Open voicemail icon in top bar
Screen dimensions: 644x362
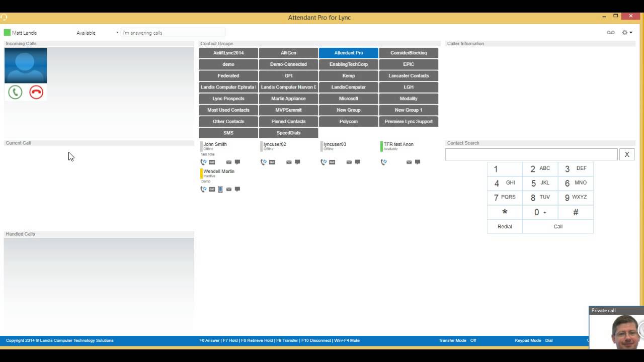coord(610,33)
